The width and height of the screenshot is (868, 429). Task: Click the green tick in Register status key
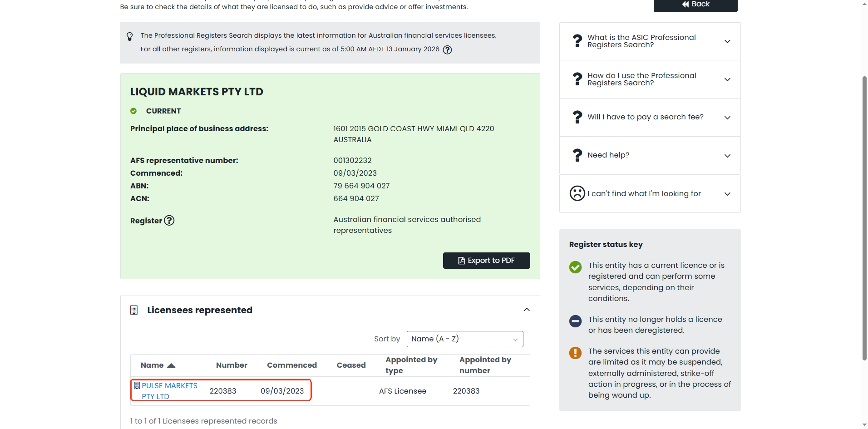[575, 267]
